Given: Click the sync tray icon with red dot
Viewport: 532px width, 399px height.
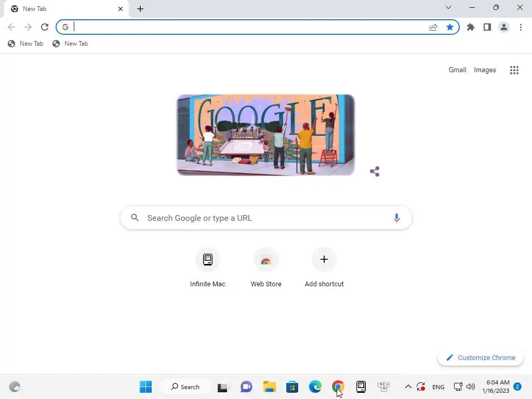Looking at the screenshot, I should (x=421, y=387).
